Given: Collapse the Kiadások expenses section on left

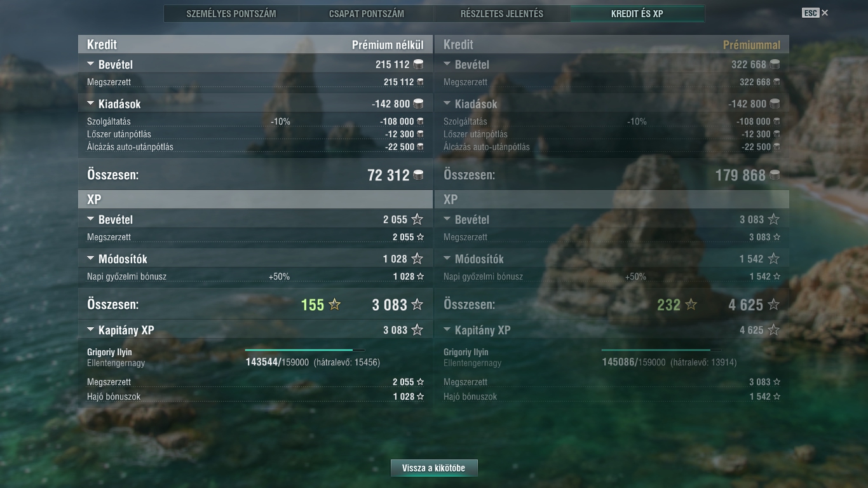Looking at the screenshot, I should tap(90, 104).
